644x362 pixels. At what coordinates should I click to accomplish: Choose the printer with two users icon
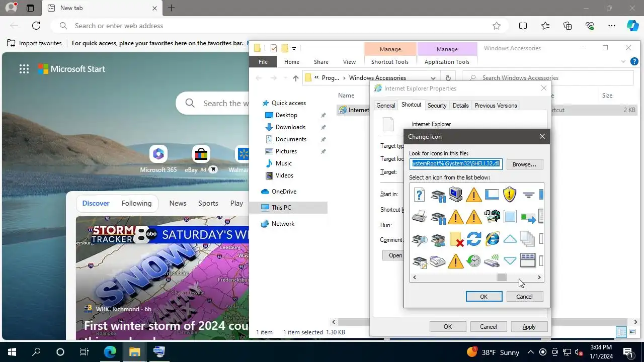tap(438, 239)
